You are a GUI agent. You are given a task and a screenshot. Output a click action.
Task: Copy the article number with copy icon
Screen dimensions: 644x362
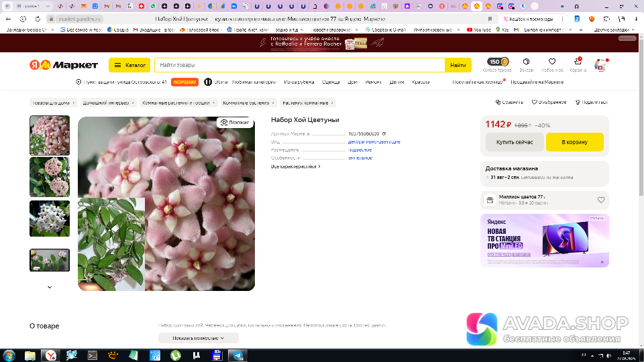pos(384,133)
